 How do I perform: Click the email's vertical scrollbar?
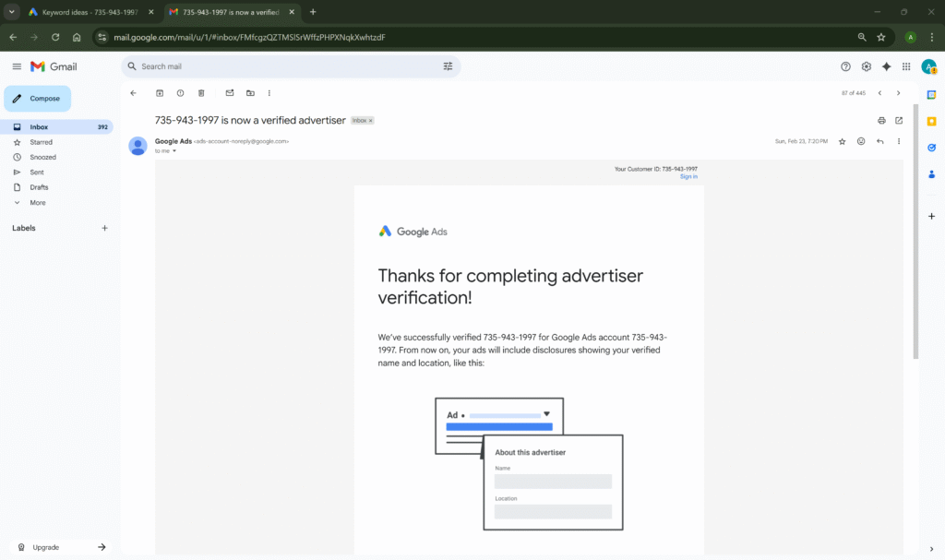click(x=915, y=231)
